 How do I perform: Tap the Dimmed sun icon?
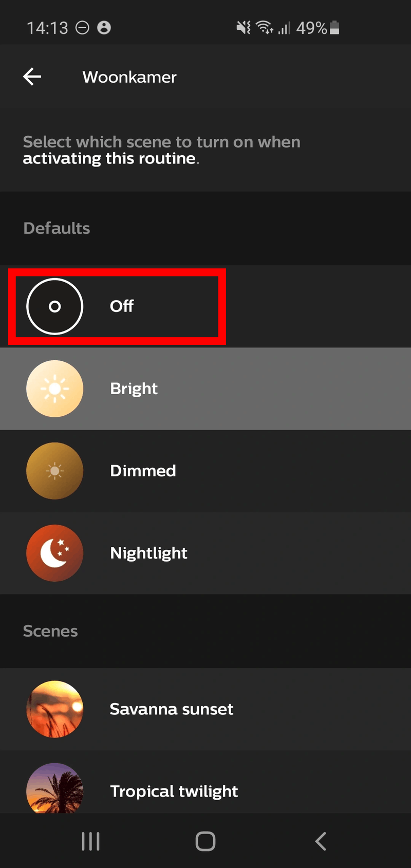point(54,471)
